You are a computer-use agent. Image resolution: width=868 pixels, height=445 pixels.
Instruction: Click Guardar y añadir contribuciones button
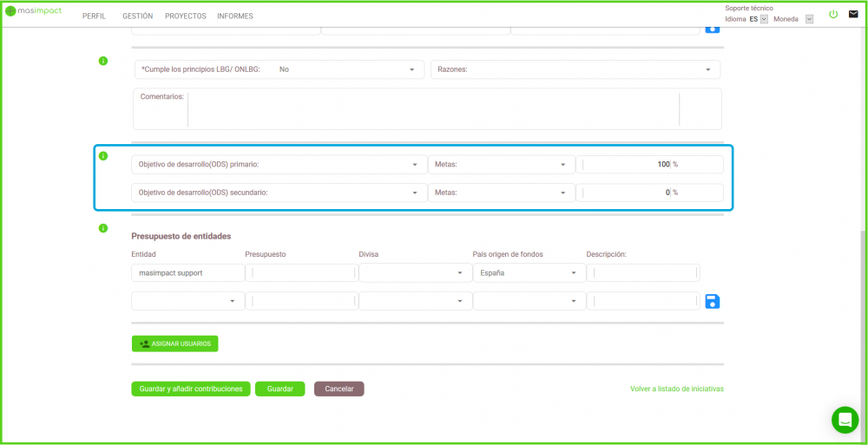pyautogui.click(x=191, y=389)
